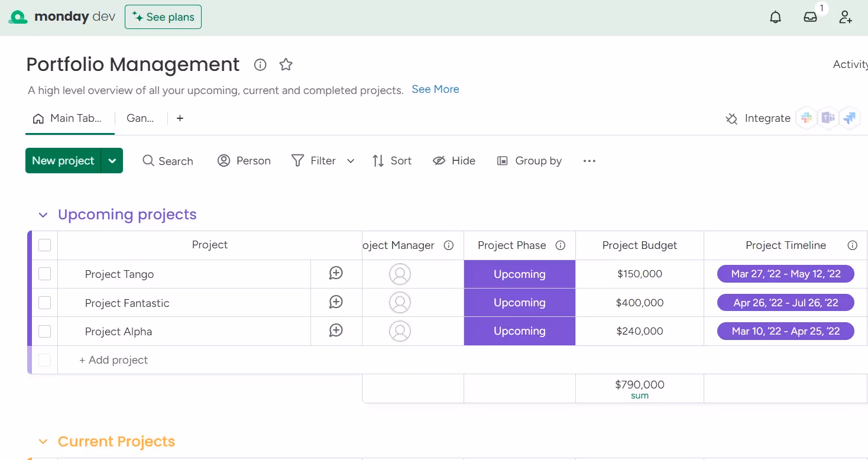The height and width of the screenshot is (460, 868).
Task: Click the board info icon next to title
Action: tap(260, 65)
